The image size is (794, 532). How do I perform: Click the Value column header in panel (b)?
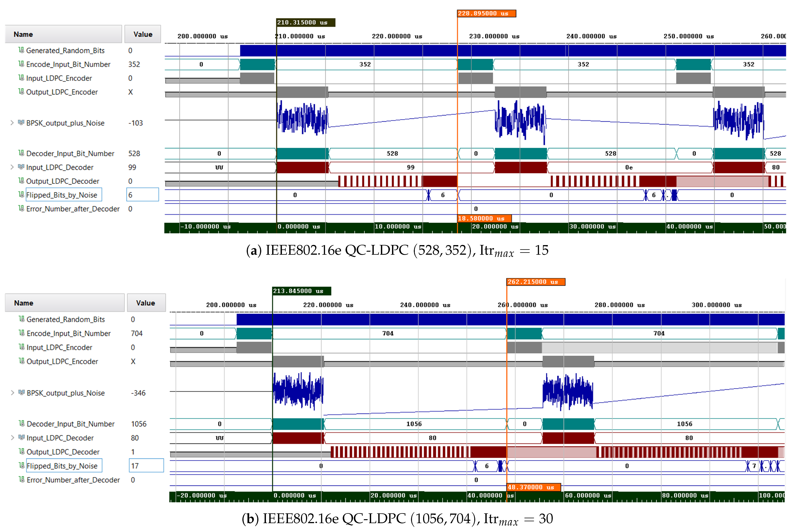click(146, 303)
